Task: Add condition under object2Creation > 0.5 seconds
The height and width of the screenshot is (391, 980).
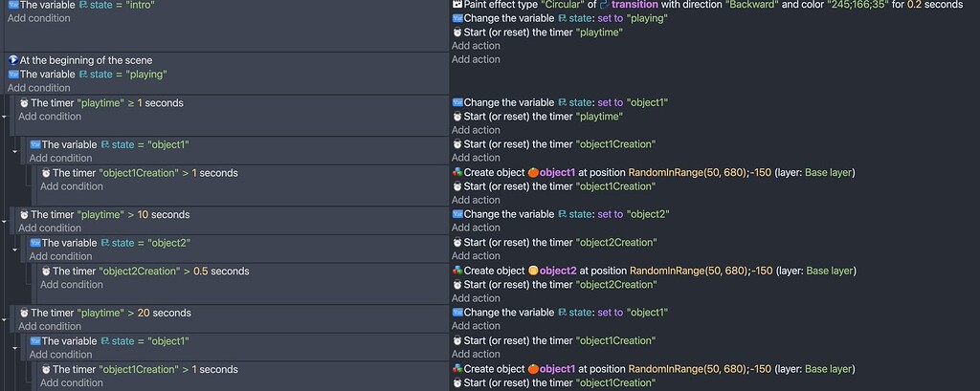Action: pos(71,284)
